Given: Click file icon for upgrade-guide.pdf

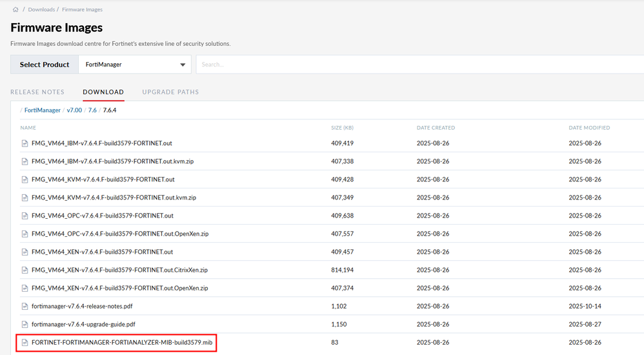Looking at the screenshot, I should click(x=25, y=324).
